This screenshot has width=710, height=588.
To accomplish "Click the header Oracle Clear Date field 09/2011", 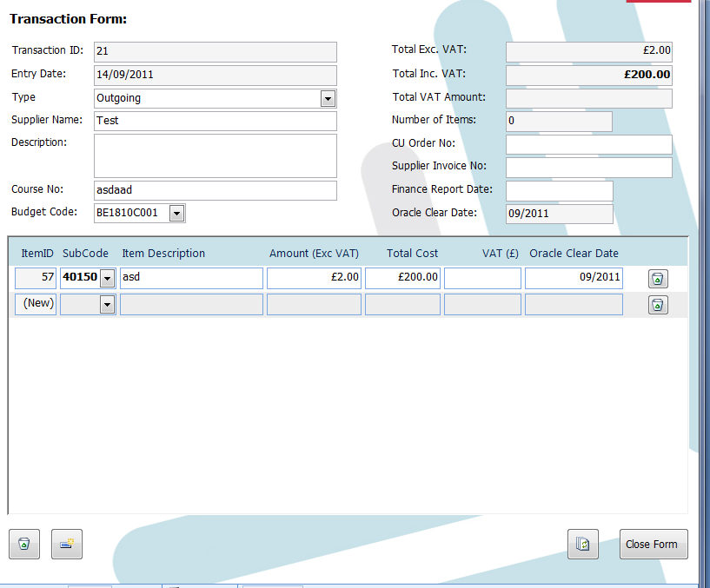I will coord(560,215).
